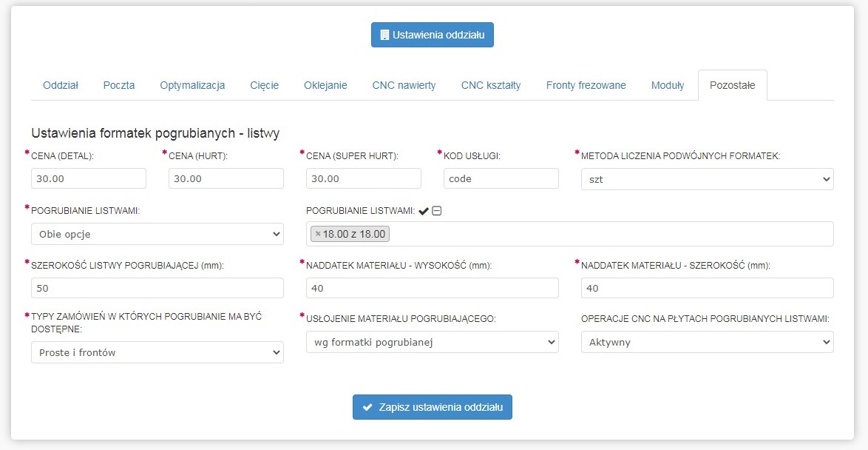
Task: Expand the Usłojenie materiału pogrubiającego dropdown
Action: coord(432,341)
